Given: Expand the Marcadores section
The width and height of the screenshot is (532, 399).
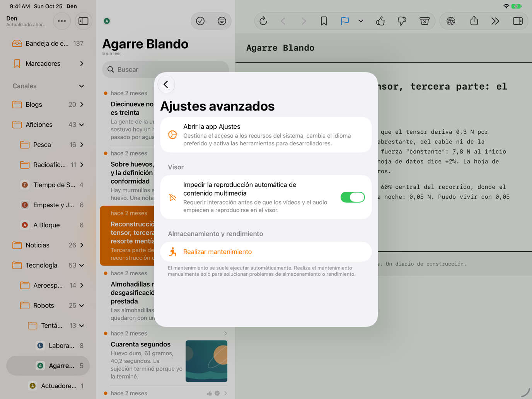Looking at the screenshot, I should point(82,63).
